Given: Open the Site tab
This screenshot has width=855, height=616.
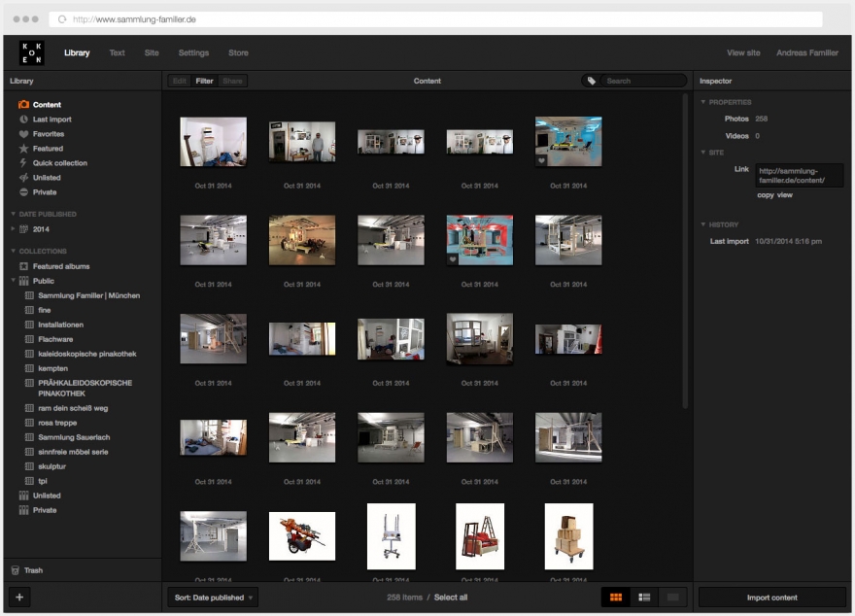Looking at the screenshot, I should 152,52.
